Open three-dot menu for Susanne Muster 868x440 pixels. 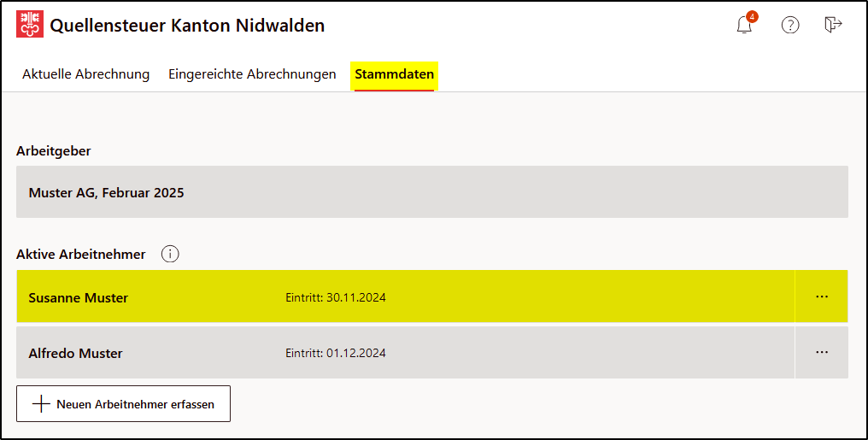(x=822, y=296)
